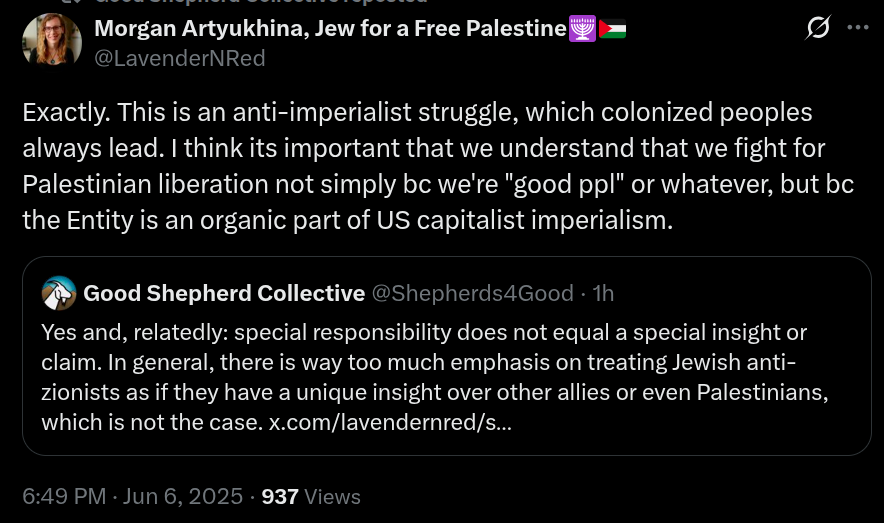884x523 pixels.
Task: Click the word "Views" beside 937
Action: coord(332,496)
